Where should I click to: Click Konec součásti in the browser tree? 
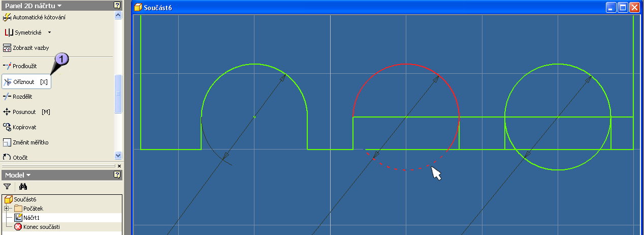[x=41, y=227]
